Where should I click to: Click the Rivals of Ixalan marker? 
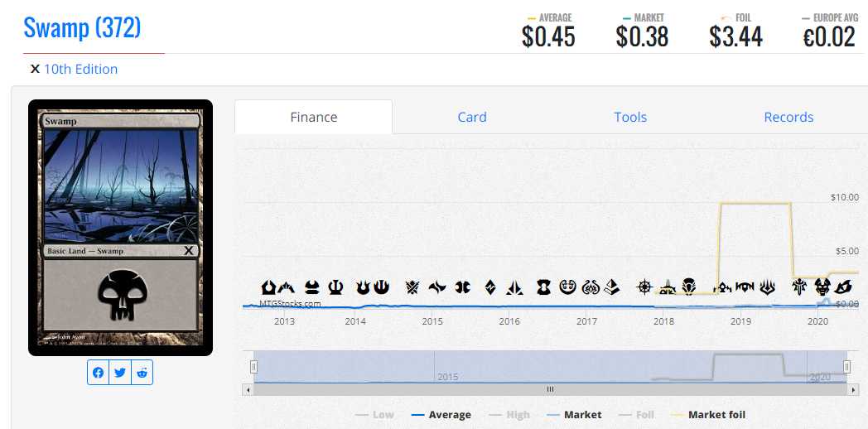click(668, 287)
